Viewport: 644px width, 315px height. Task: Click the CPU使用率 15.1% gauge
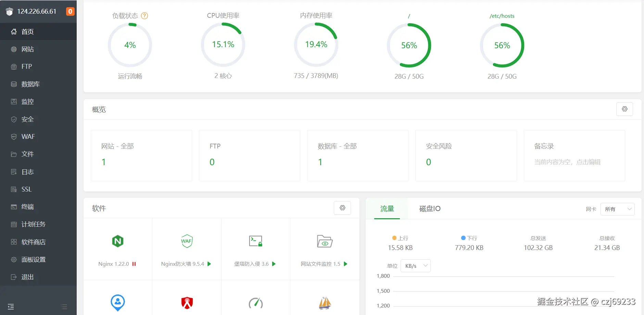tap(223, 44)
